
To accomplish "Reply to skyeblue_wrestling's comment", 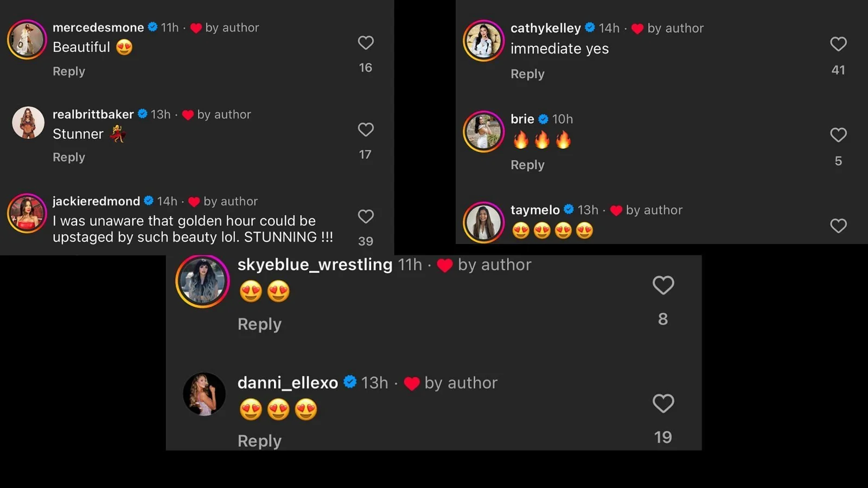I will (259, 324).
